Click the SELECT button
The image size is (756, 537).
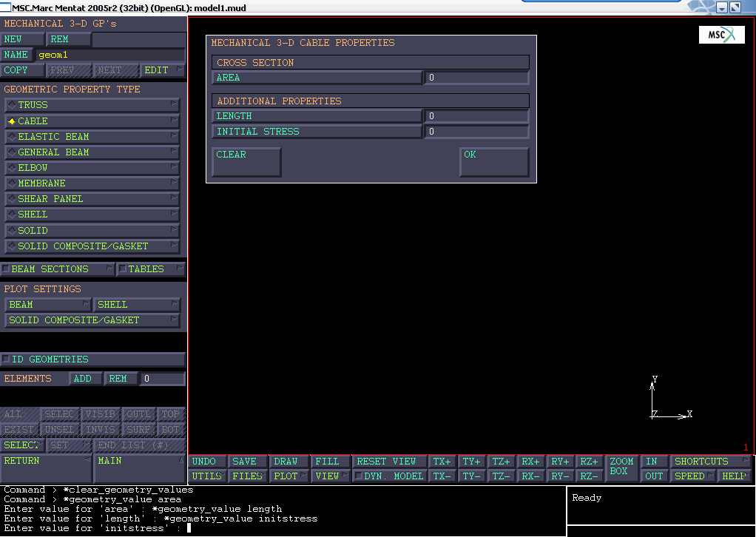pyautogui.click(x=22, y=445)
